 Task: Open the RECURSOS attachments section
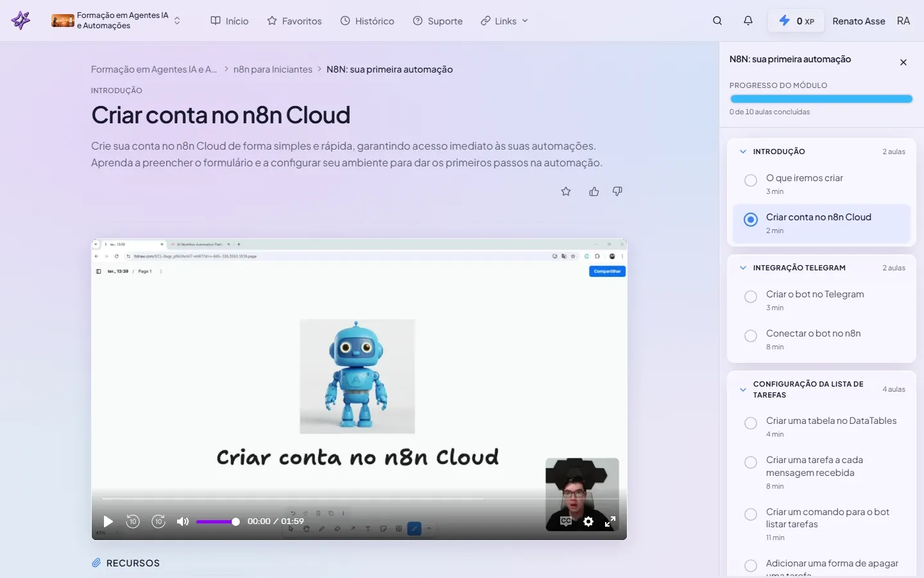[x=126, y=563]
